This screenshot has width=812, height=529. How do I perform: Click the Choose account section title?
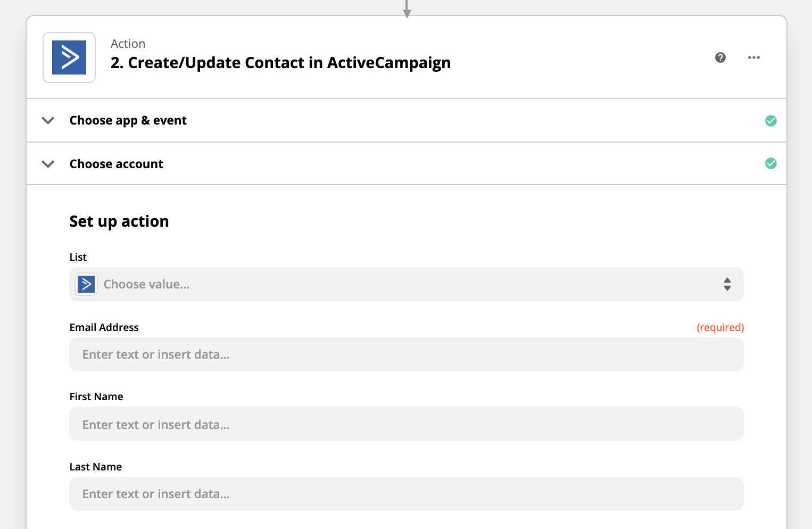117,164
